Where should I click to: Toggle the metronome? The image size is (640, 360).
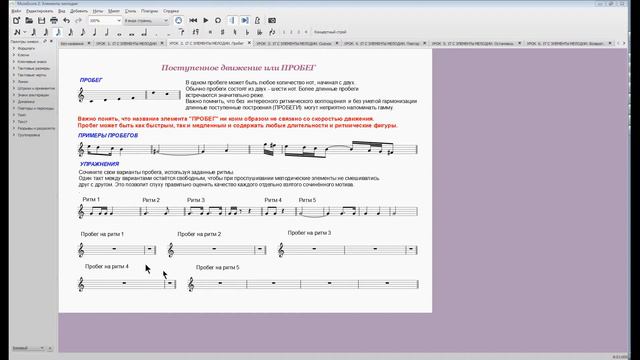258,20
